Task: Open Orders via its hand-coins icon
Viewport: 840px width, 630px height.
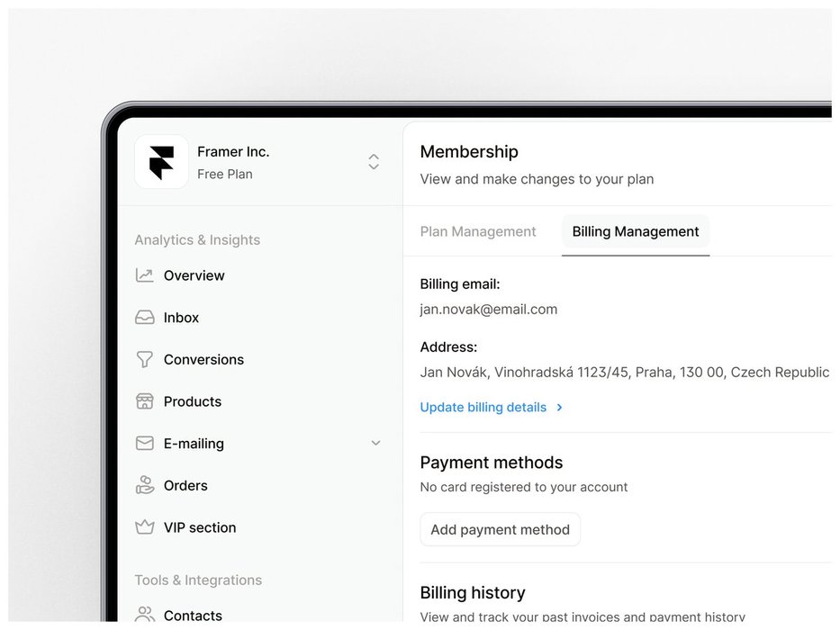Action: pyautogui.click(x=145, y=485)
